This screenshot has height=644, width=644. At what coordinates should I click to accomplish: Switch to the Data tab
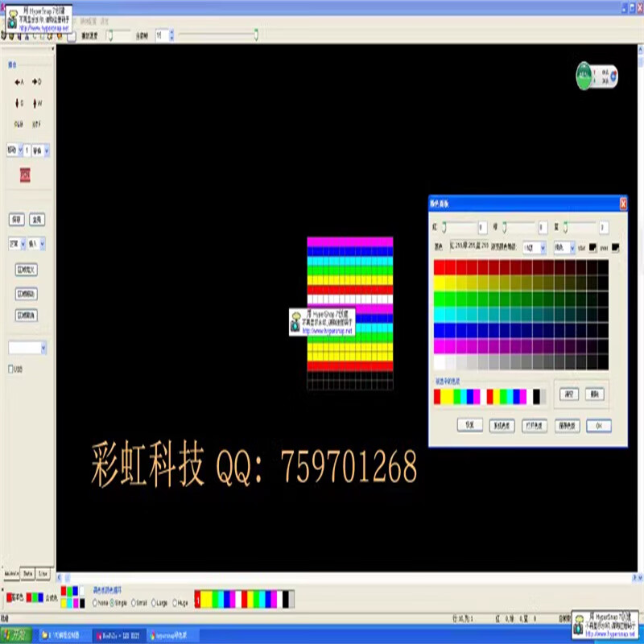coord(28,573)
